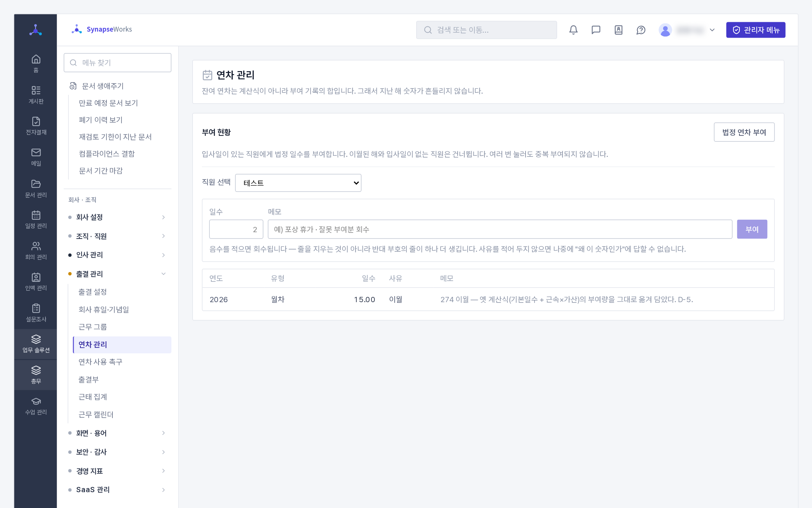The image size is (812, 508).
Task: Open 출결부 menu item
Action: pos(122,380)
